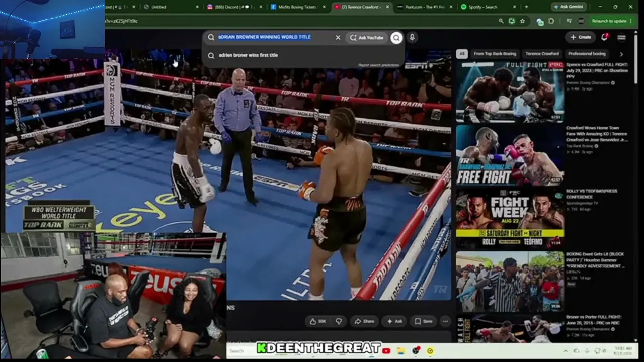Show hidden system tray icons
The width and height of the screenshot is (644, 362).
(x=566, y=351)
